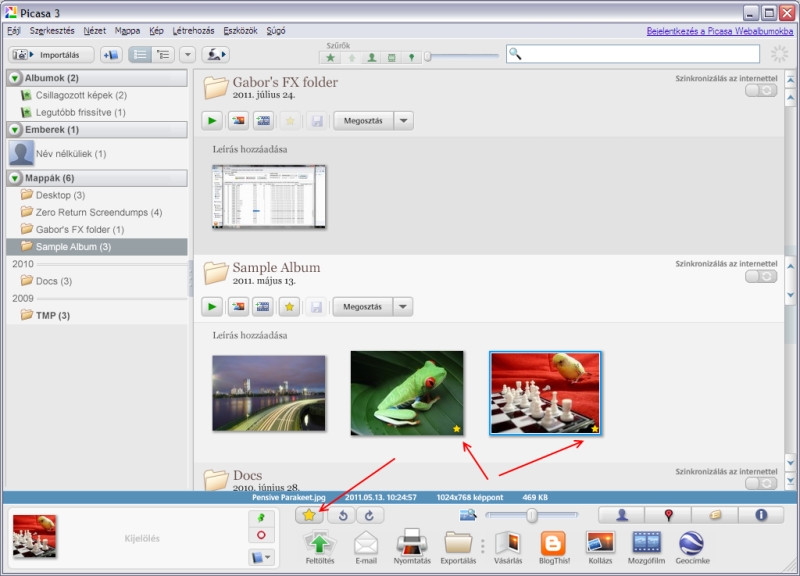The image size is (800, 576).
Task: Switch to folder tree view
Action: (163, 55)
